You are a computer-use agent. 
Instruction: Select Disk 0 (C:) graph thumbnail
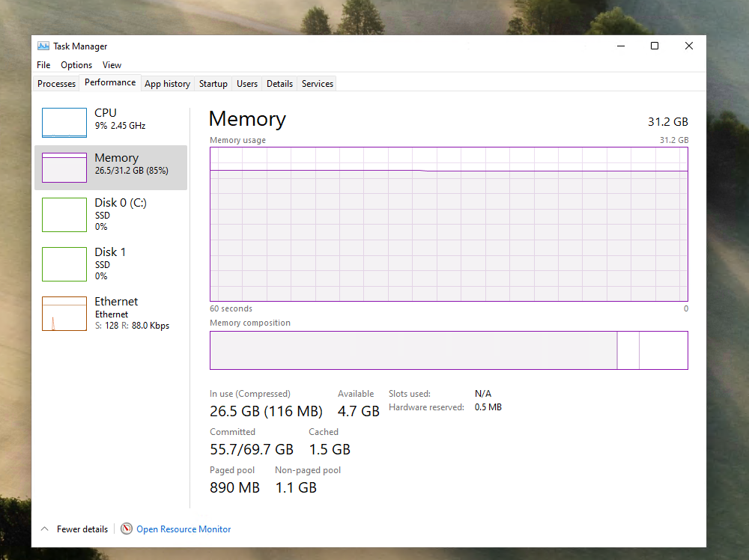[64, 215]
